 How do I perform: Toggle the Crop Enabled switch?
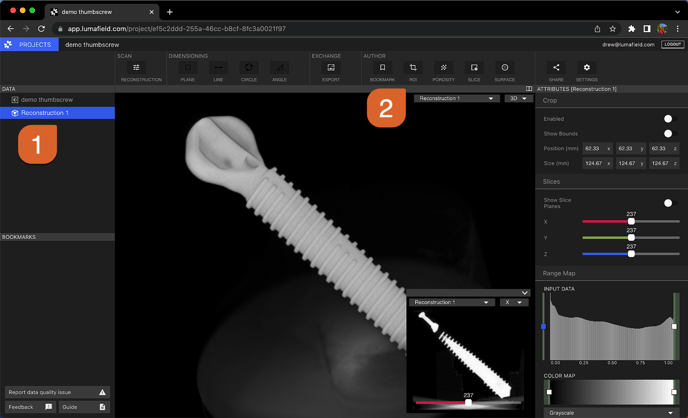coord(669,118)
